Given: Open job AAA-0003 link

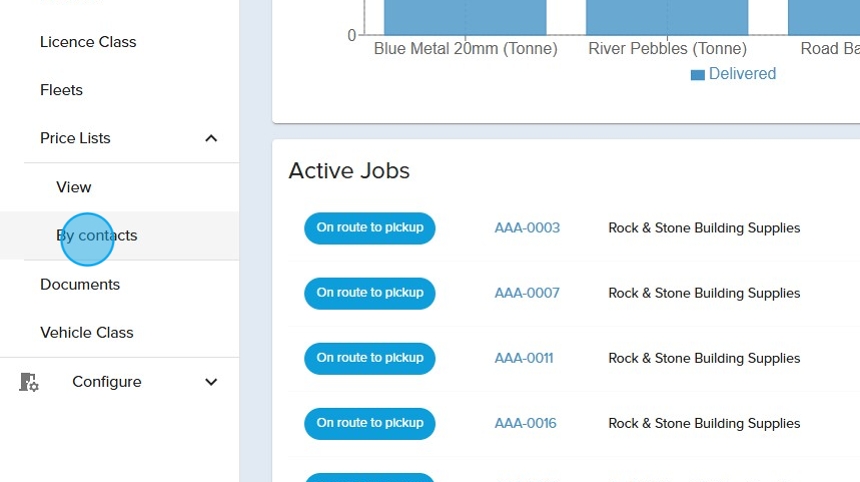Looking at the screenshot, I should coord(527,228).
